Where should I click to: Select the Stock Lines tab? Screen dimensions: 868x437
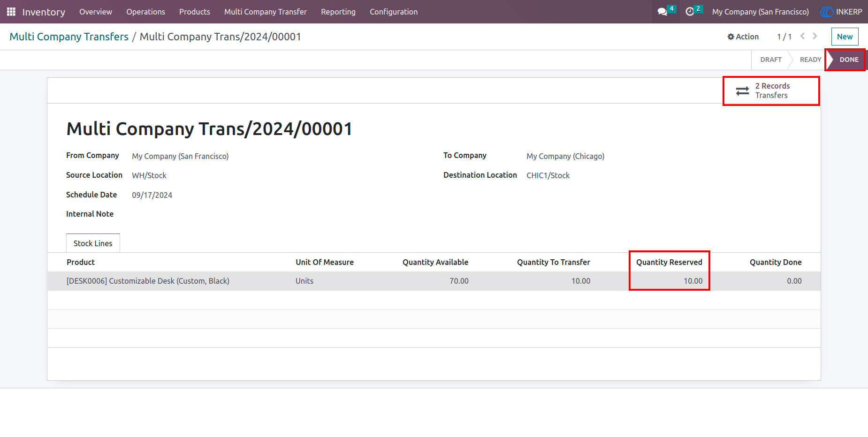(93, 243)
